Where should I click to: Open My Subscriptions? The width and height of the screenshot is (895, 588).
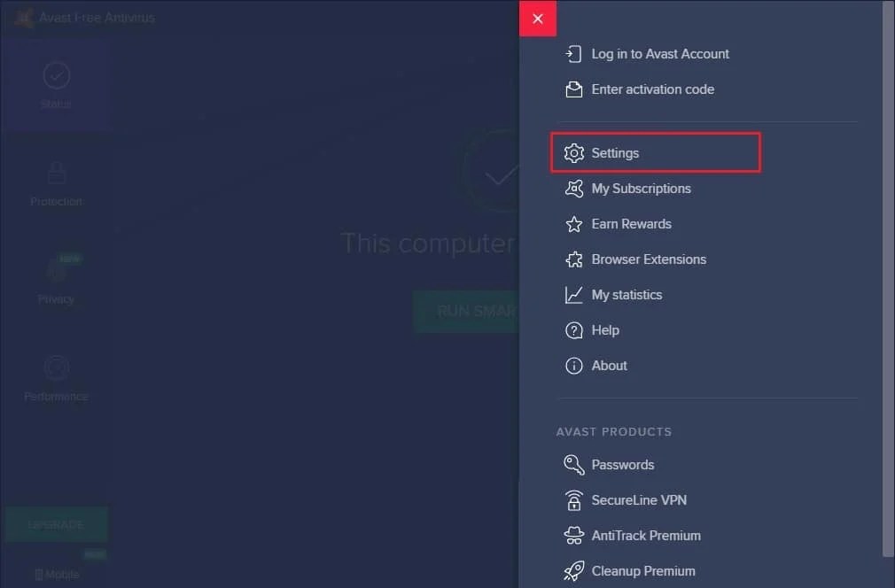click(641, 188)
